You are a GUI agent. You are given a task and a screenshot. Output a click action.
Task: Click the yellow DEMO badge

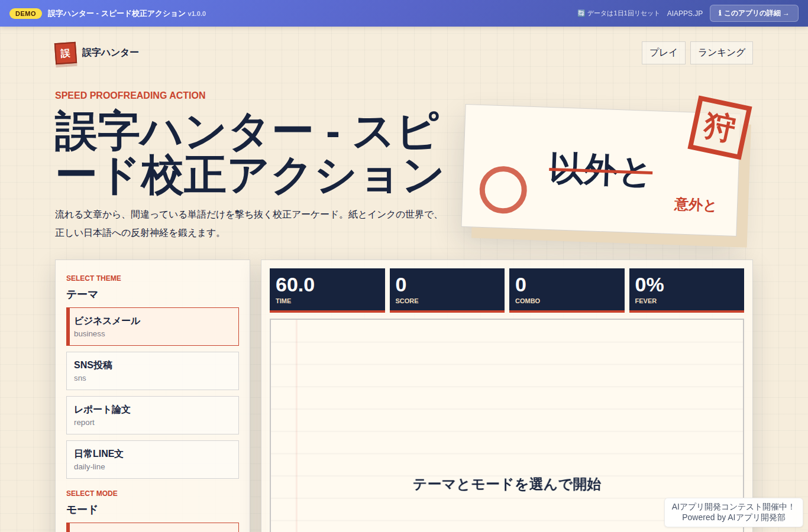[25, 14]
